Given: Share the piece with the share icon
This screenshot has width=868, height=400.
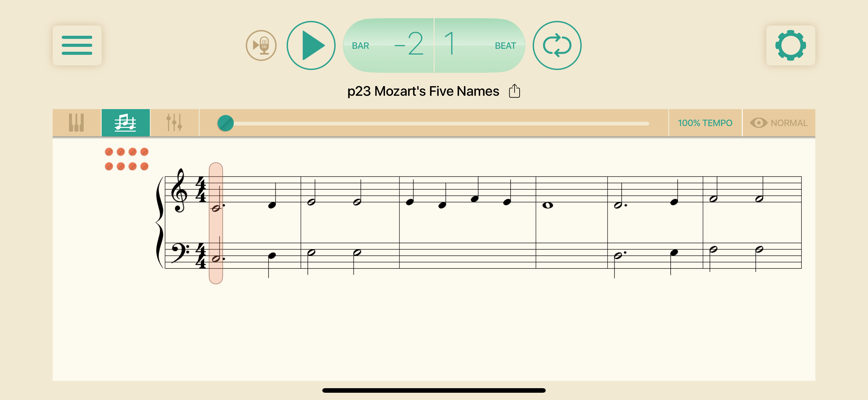Looking at the screenshot, I should coord(514,91).
